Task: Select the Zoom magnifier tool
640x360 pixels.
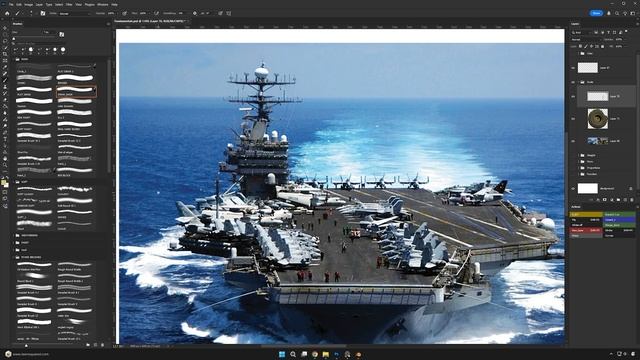Action: pos(5,165)
